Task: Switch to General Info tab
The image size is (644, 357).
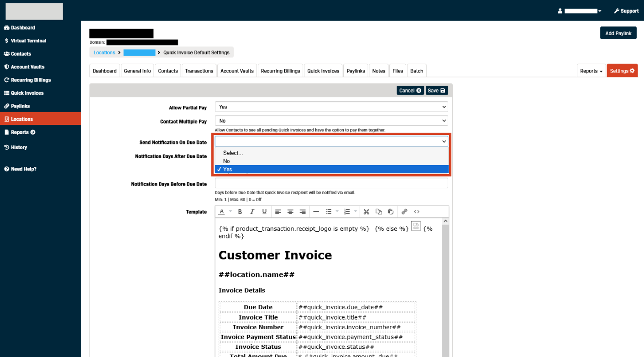Action: (x=137, y=71)
